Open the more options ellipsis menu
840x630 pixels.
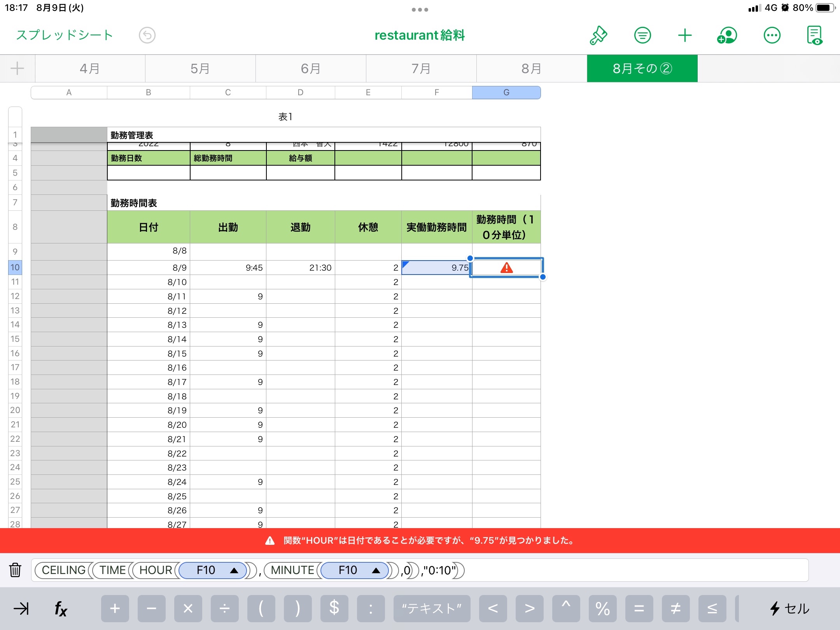coord(772,35)
